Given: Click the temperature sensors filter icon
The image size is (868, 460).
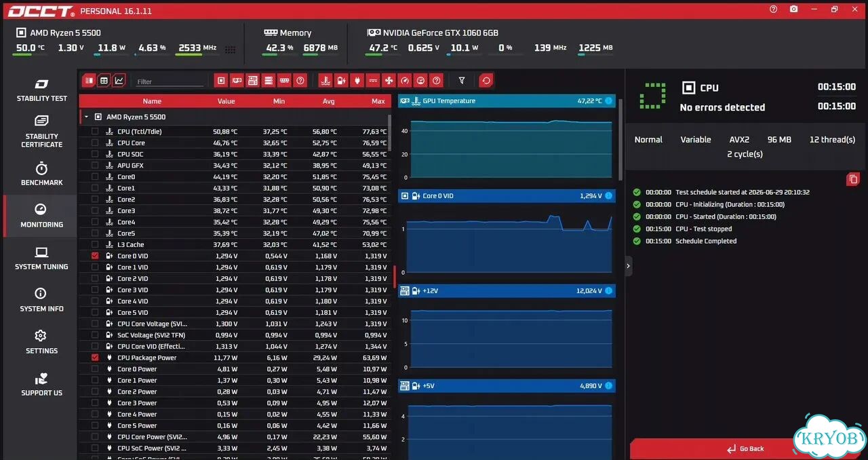Looking at the screenshot, I should [x=325, y=81].
